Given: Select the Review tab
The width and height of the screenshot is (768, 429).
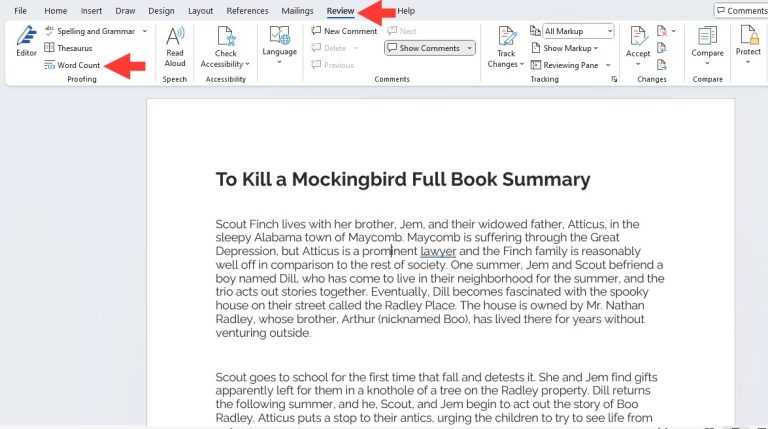Looking at the screenshot, I should (340, 10).
